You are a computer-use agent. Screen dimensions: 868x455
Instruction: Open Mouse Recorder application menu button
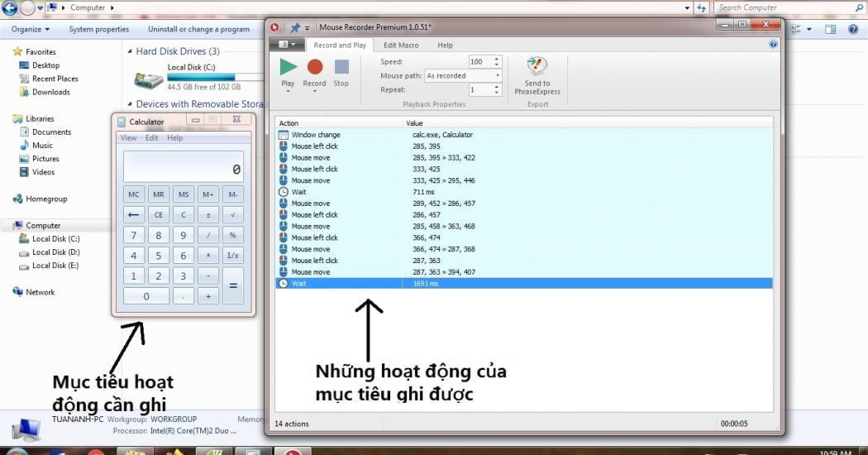pyautogui.click(x=287, y=45)
